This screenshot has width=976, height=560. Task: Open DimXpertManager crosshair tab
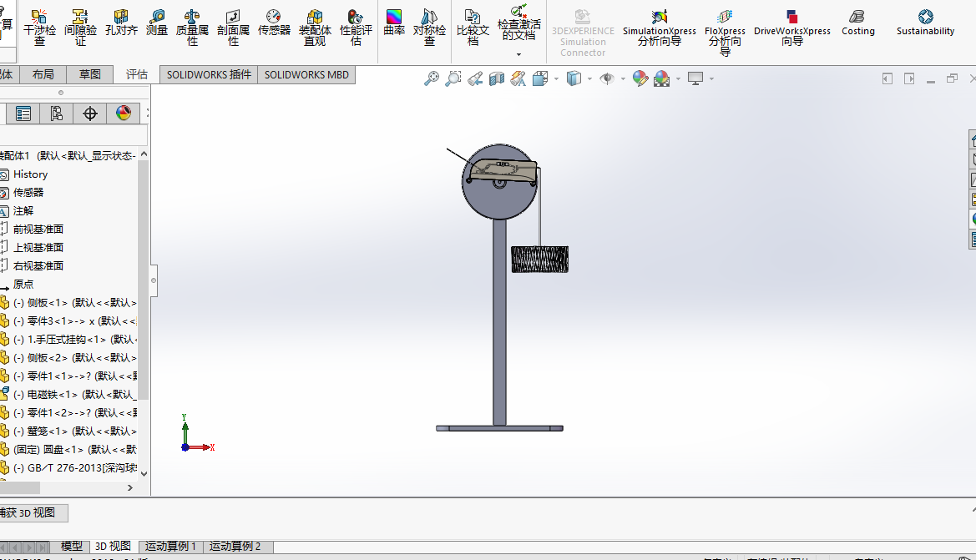click(89, 114)
